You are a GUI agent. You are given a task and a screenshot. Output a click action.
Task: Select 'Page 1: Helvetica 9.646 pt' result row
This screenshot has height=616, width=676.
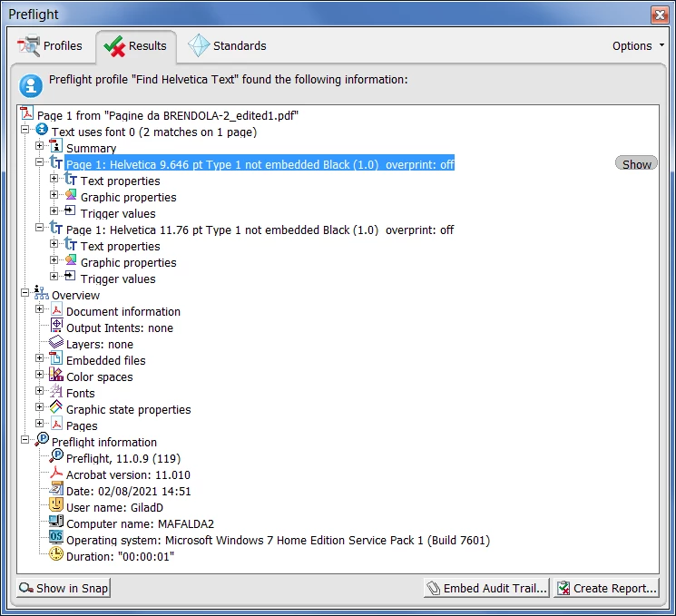[260, 165]
